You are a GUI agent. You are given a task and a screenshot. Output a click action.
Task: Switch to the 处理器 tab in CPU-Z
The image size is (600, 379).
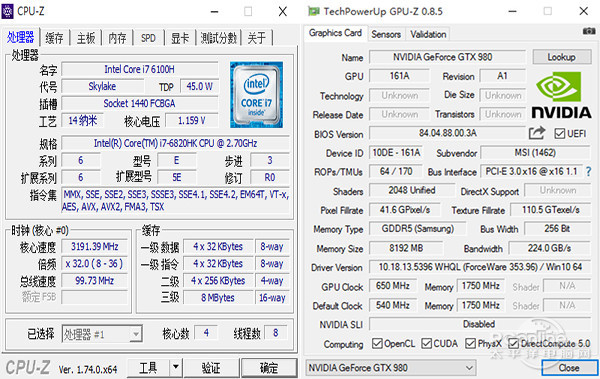coord(21,38)
